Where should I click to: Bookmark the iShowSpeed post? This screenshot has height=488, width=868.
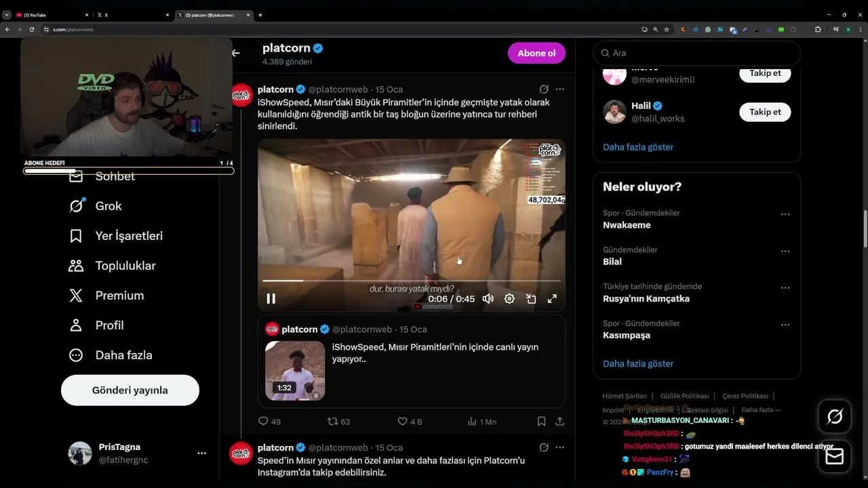click(541, 422)
